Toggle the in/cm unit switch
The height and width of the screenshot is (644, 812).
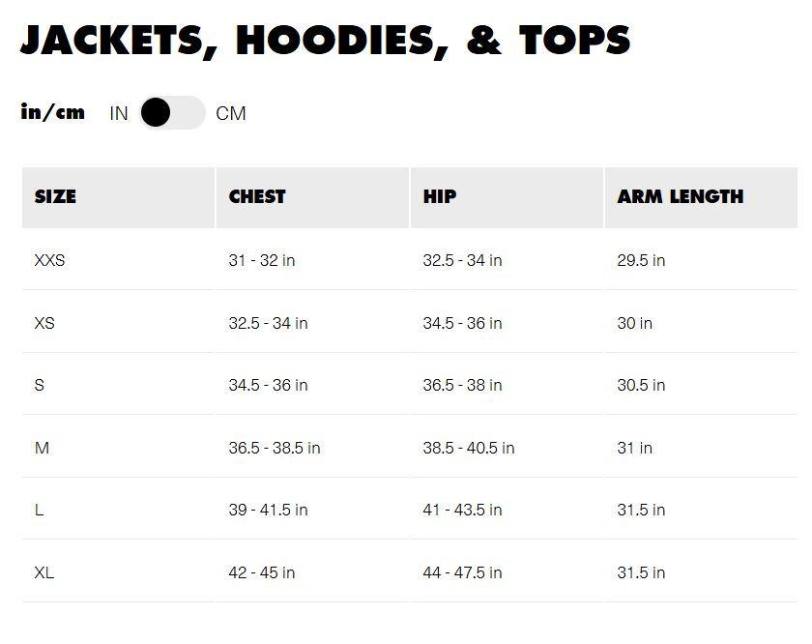(x=172, y=113)
